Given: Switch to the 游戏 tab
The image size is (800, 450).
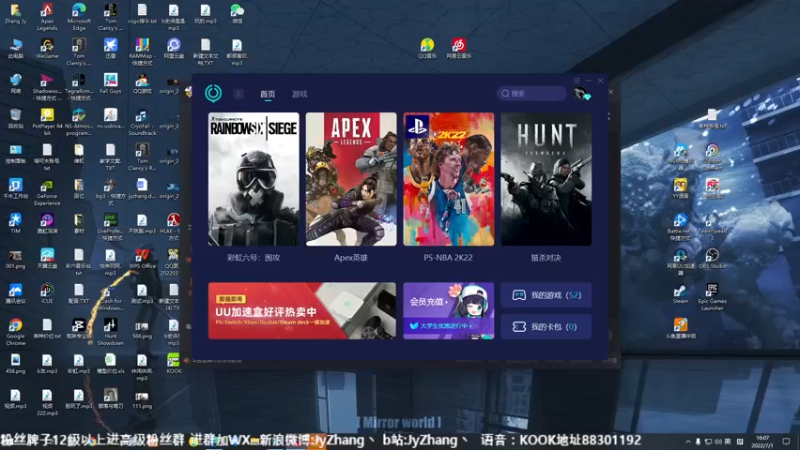Looking at the screenshot, I should 299,94.
